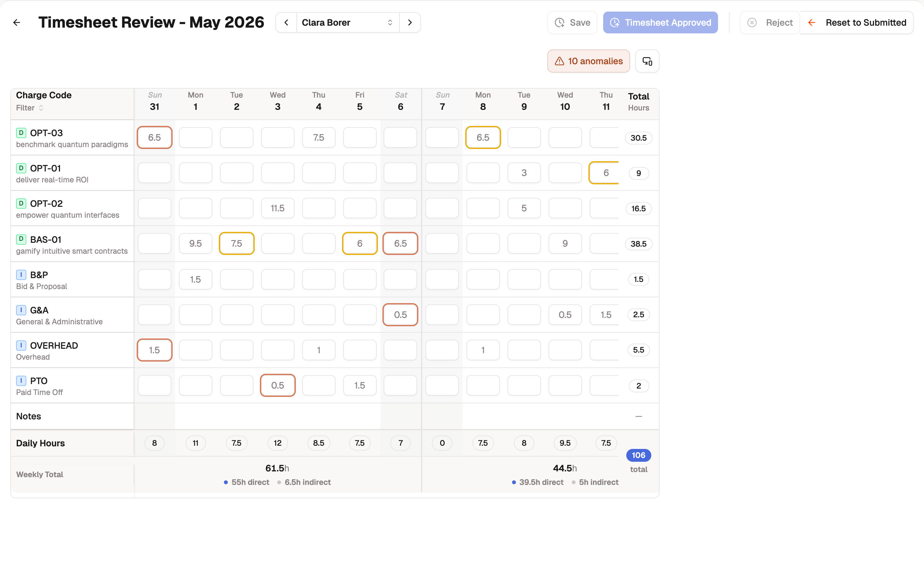This screenshot has width=924, height=578.
Task: Click the 5h indirect legend
Action: coord(595,482)
